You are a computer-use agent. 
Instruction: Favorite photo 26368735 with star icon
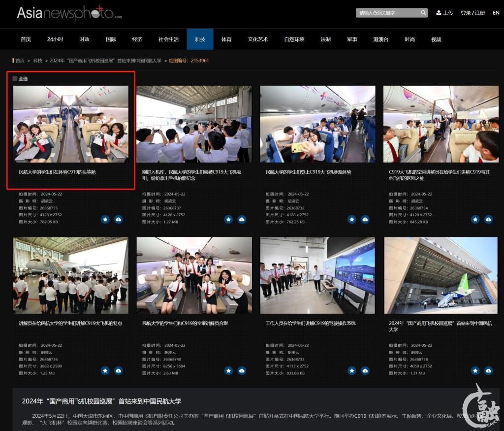click(105, 219)
